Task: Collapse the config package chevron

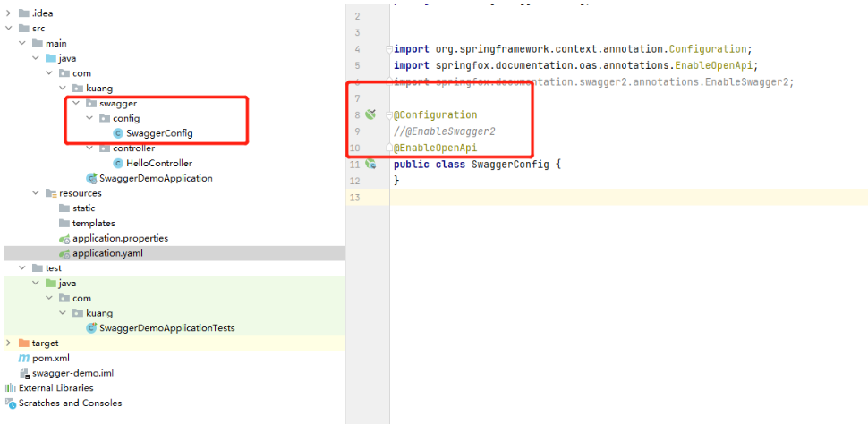Action: tap(89, 118)
